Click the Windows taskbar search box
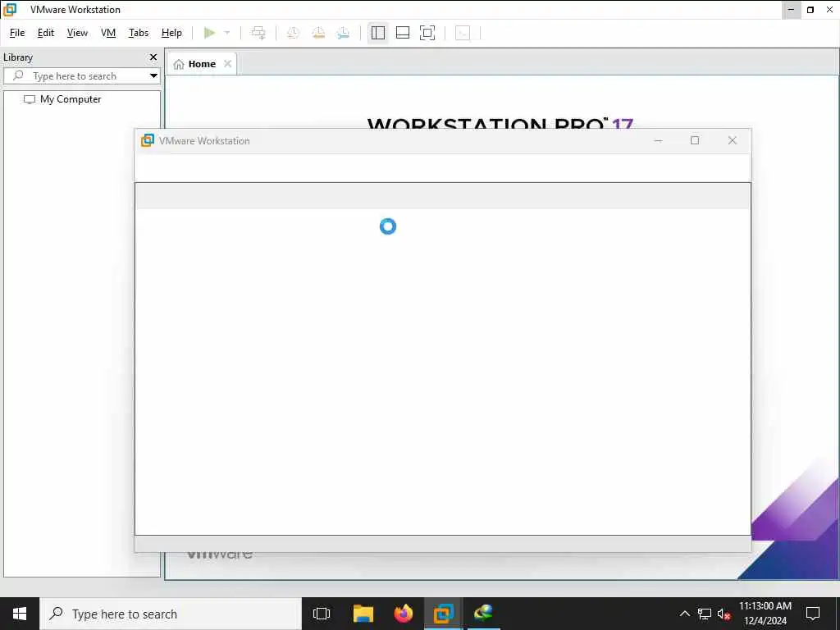The width and height of the screenshot is (840, 630). click(x=171, y=614)
